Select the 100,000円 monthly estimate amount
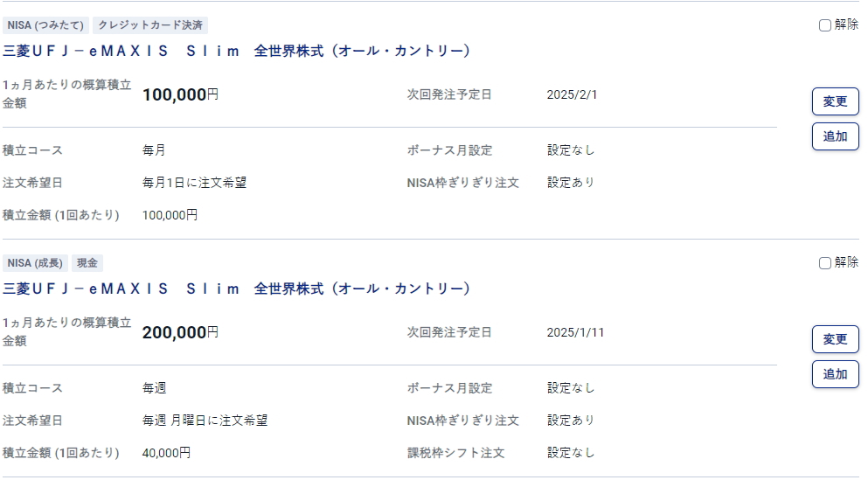868x480 pixels. 180,94
